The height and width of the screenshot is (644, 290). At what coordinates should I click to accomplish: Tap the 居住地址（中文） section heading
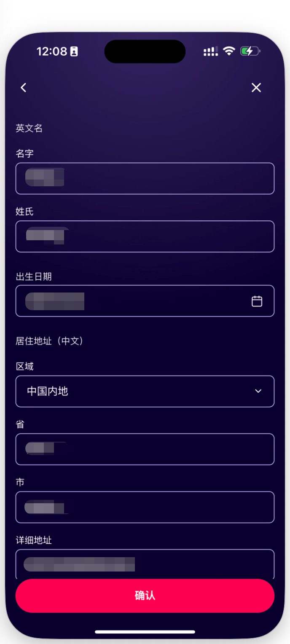49,341
